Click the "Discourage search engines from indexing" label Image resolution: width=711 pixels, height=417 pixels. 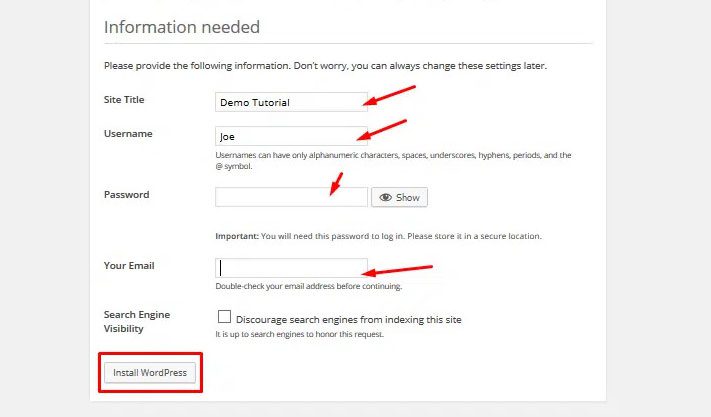pyautogui.click(x=348, y=320)
